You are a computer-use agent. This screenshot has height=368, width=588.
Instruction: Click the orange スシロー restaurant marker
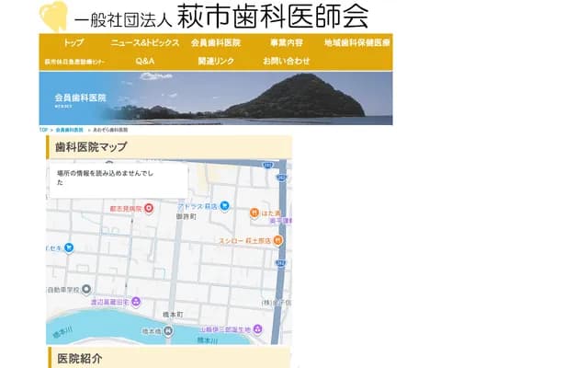coord(277,240)
